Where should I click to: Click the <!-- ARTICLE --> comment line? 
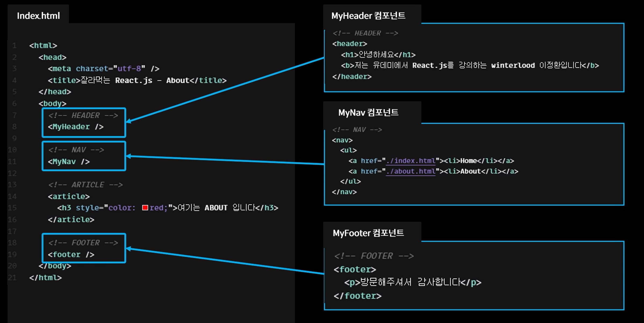[85, 185]
